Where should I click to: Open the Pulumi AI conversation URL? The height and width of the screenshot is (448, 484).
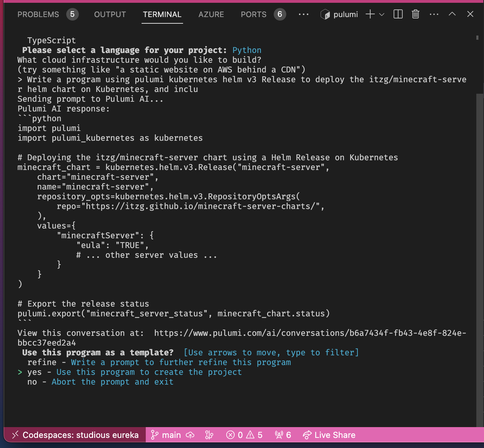[x=242, y=338]
